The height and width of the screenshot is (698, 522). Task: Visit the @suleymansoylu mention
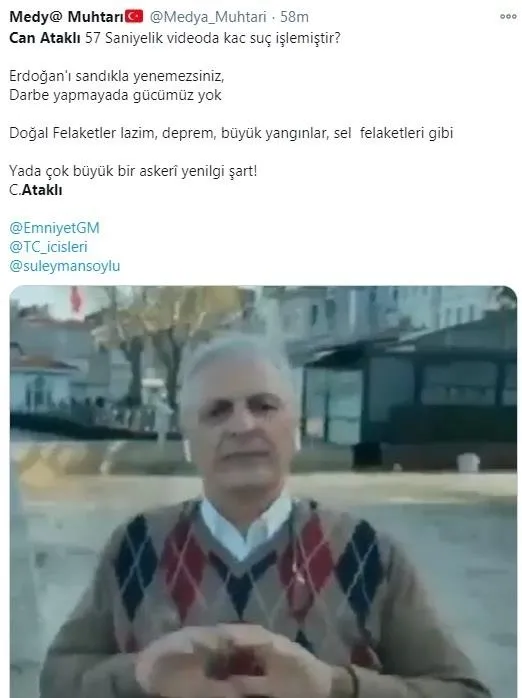(x=65, y=266)
